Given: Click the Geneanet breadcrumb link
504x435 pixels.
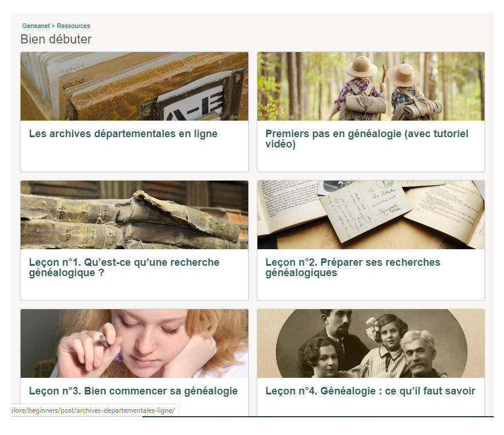Looking at the screenshot, I should 35,26.
